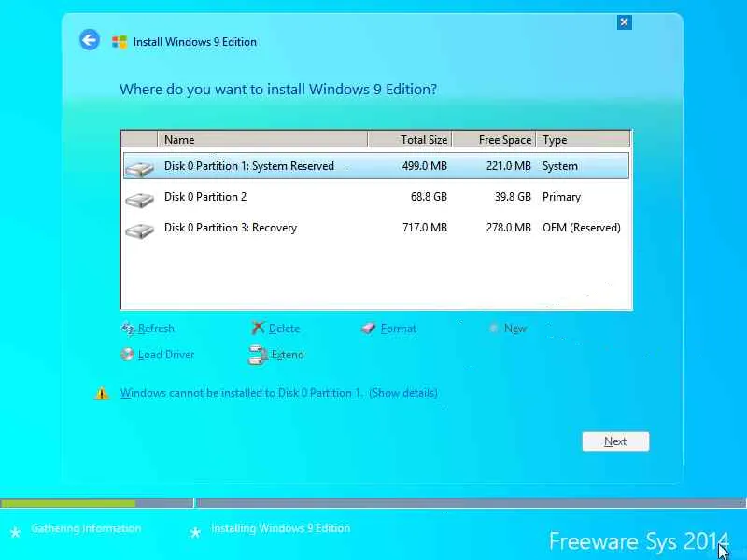
Task: Sort by the Total Size column header
Action: (410, 139)
